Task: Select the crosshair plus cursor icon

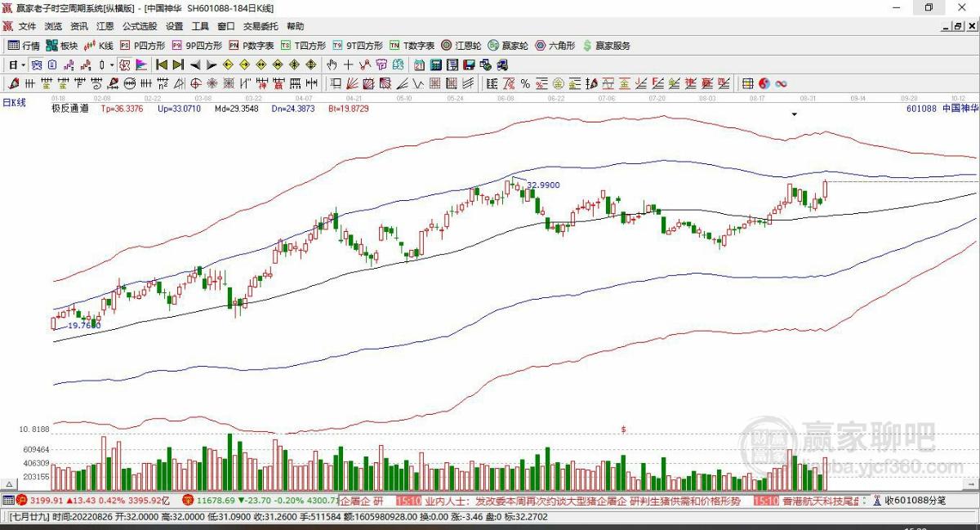Action: pos(348,65)
